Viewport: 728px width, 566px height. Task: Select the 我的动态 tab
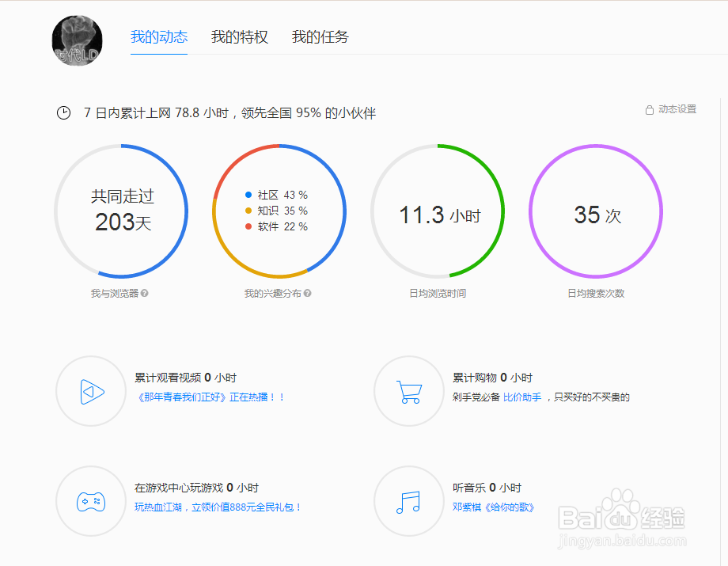pos(158,36)
